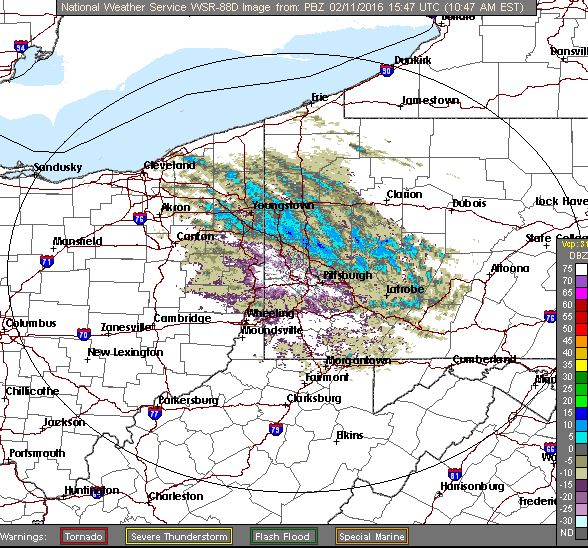
Task: Click the Interstate 66 shield icon
Action: [550, 448]
